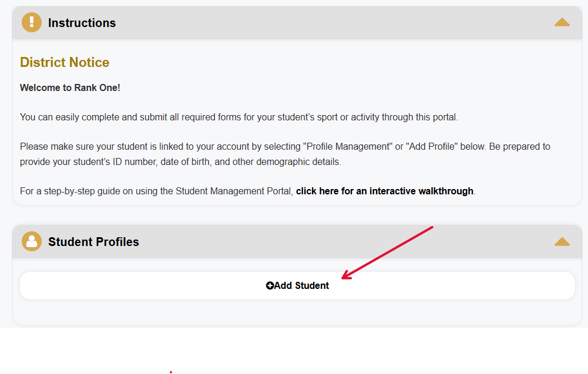Click the Instructions exclamation icon
This screenshot has height=374, width=588.
click(x=32, y=22)
